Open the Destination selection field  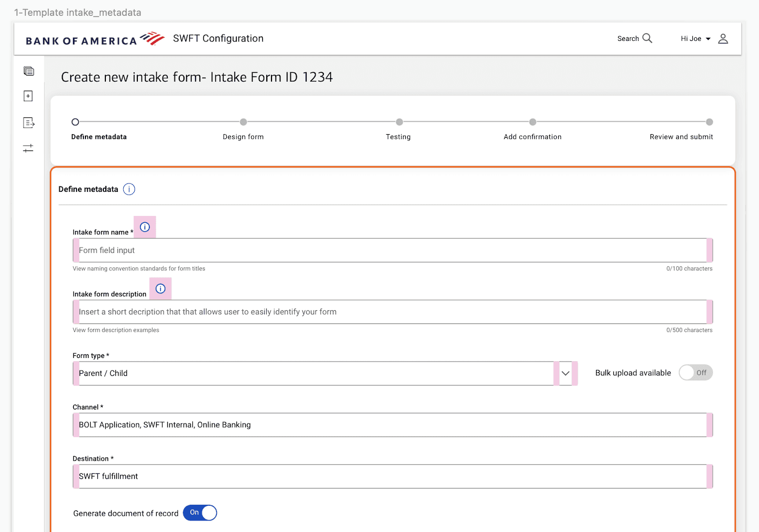click(393, 476)
